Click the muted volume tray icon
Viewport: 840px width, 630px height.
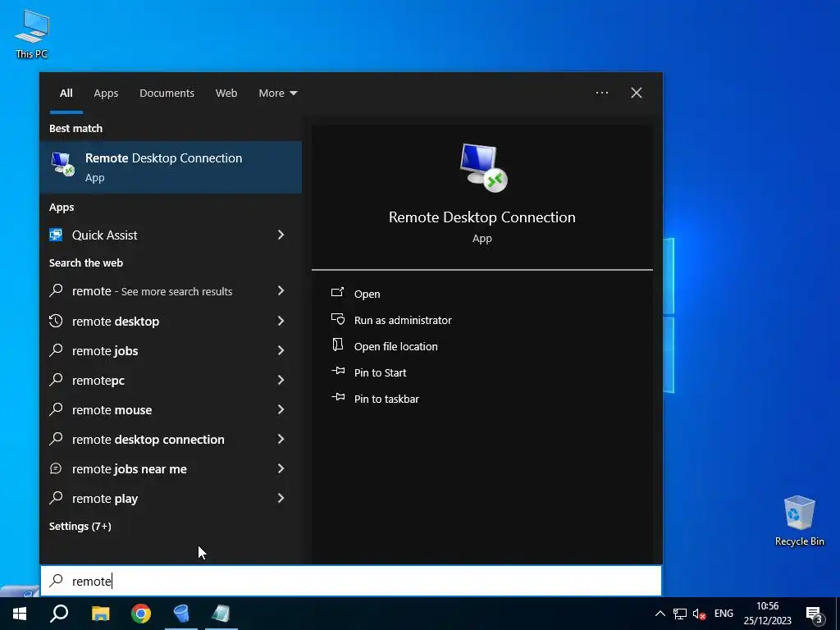tap(699, 614)
